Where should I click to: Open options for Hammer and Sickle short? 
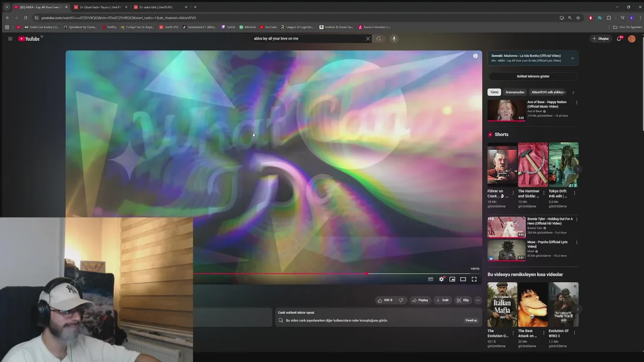[x=544, y=193]
